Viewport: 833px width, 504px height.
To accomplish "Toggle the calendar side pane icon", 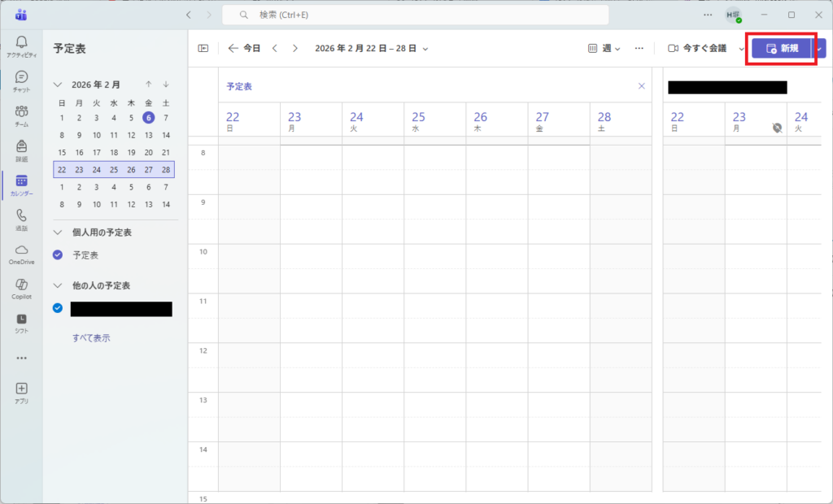I will pos(203,49).
